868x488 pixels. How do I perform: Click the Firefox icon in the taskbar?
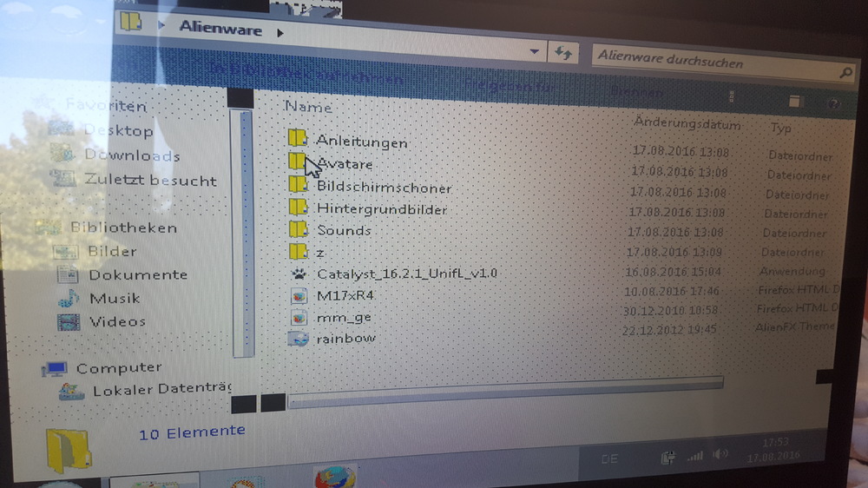click(335, 478)
